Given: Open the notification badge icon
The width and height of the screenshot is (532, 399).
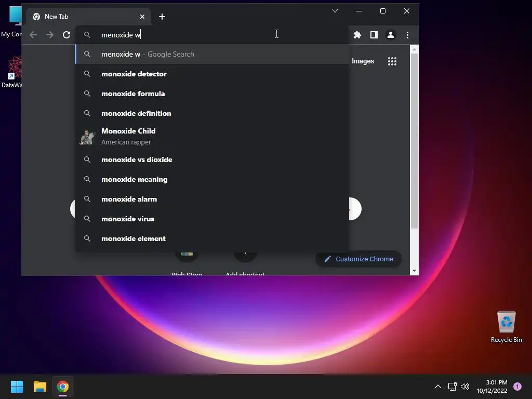Looking at the screenshot, I should point(517,387).
